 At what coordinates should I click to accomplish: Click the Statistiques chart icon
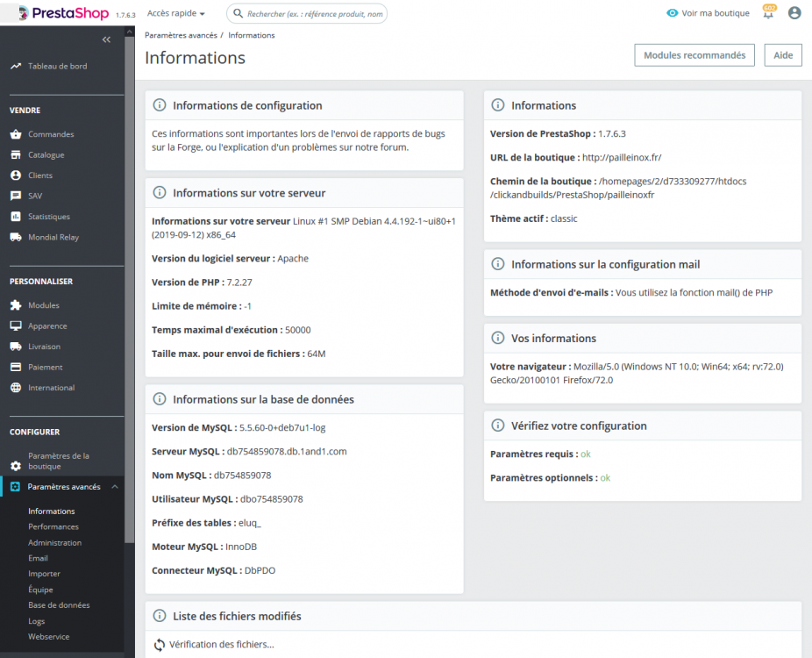coord(16,217)
